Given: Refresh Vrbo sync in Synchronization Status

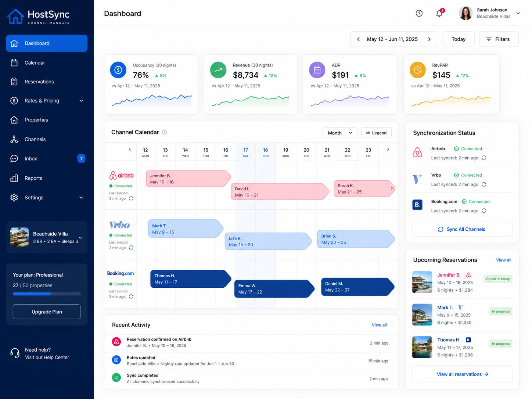Looking at the screenshot, I should pyautogui.click(x=484, y=184).
